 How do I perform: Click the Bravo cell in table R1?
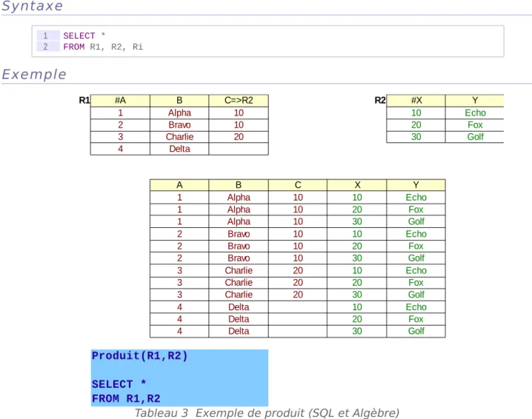179,125
